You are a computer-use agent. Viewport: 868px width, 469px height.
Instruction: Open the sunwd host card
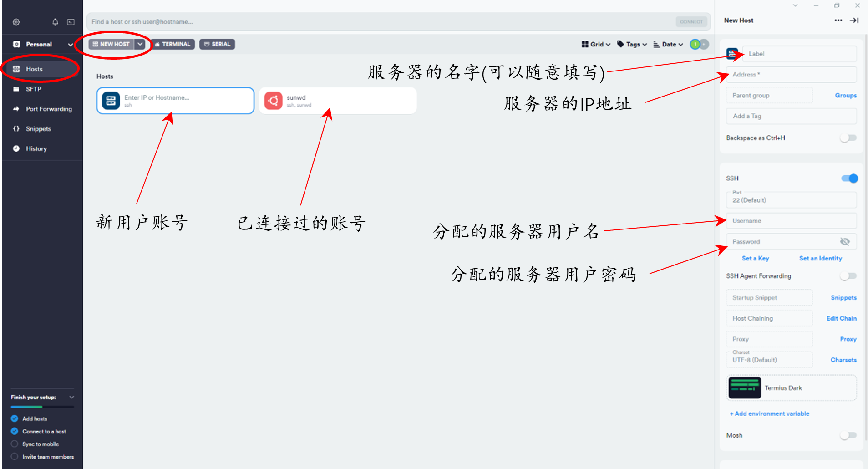[338, 101]
